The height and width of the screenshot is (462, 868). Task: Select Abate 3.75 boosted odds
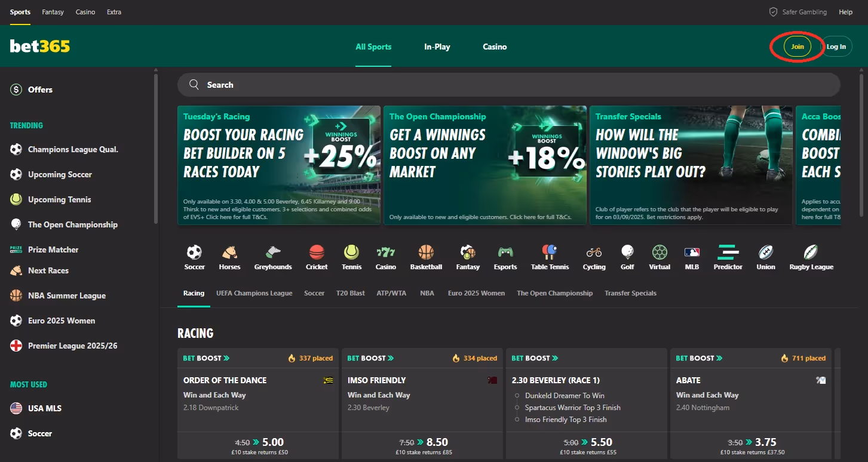tap(751, 445)
